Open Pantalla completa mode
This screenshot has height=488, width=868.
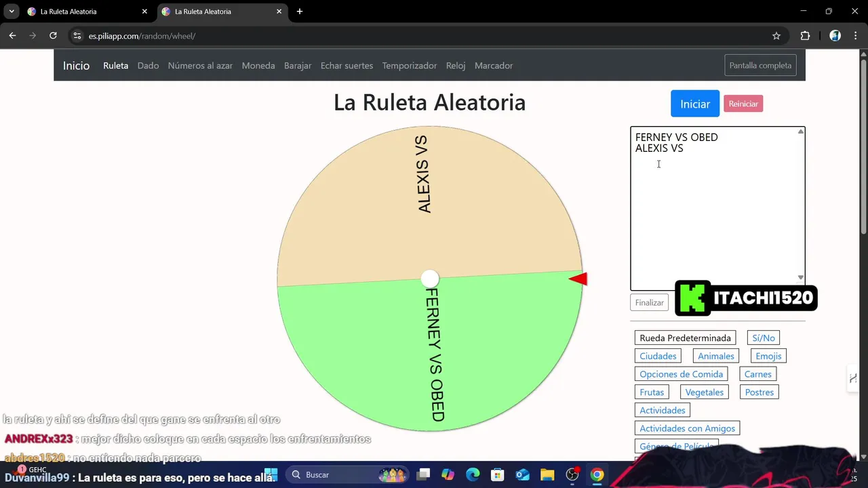tap(760, 66)
